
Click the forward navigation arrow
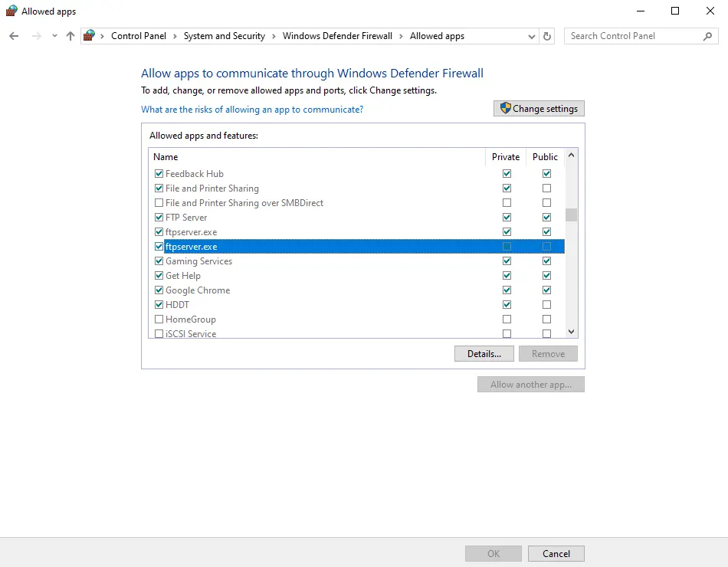(37, 36)
